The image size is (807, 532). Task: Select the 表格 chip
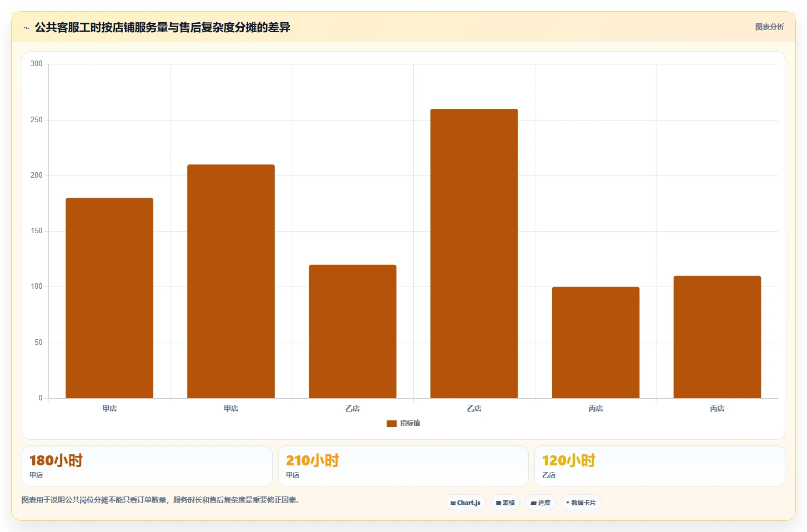point(505,503)
